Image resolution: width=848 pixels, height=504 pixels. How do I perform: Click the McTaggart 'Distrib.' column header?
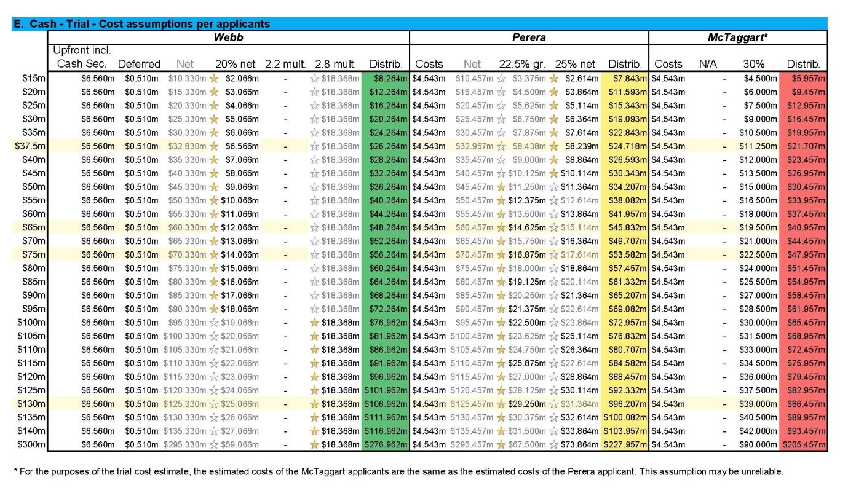coord(803,64)
